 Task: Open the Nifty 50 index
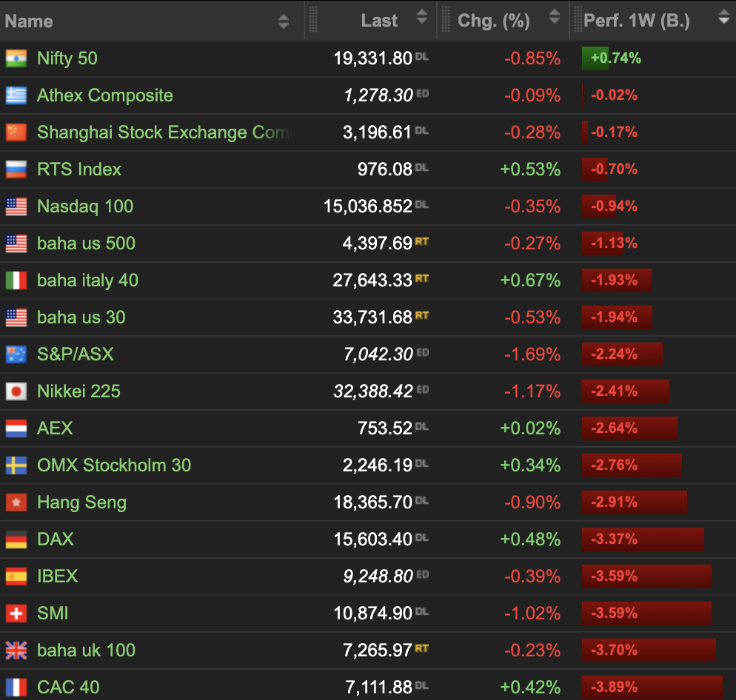click(67, 58)
